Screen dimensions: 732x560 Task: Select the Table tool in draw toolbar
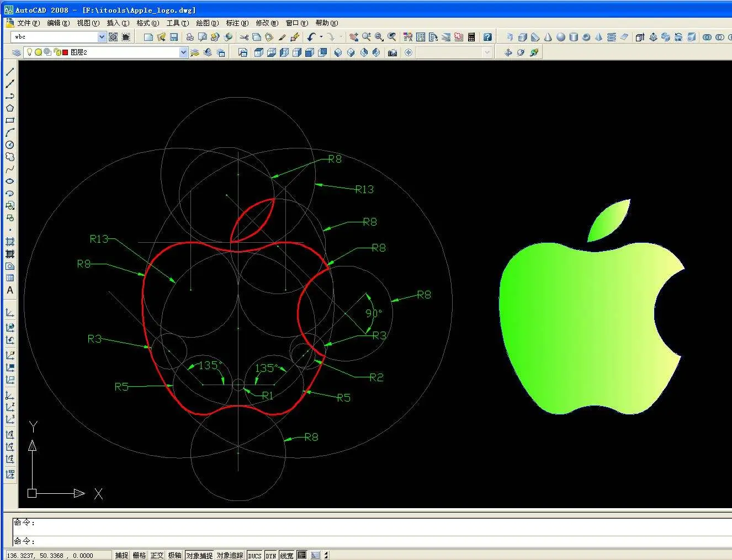tap(10, 278)
